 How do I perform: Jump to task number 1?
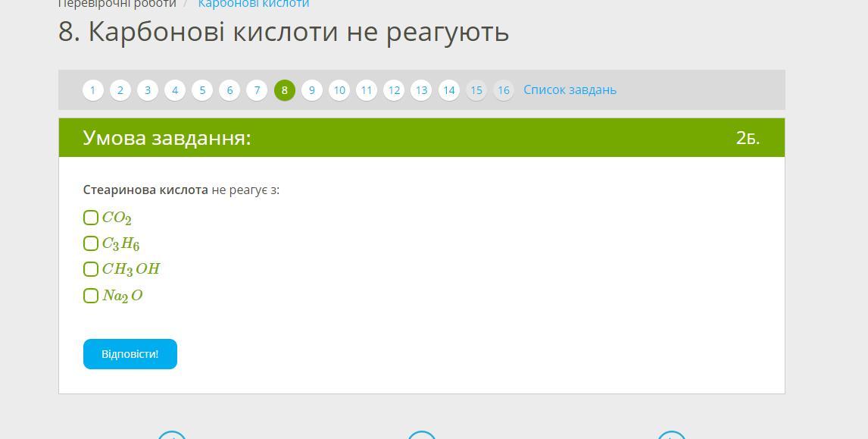[93, 90]
